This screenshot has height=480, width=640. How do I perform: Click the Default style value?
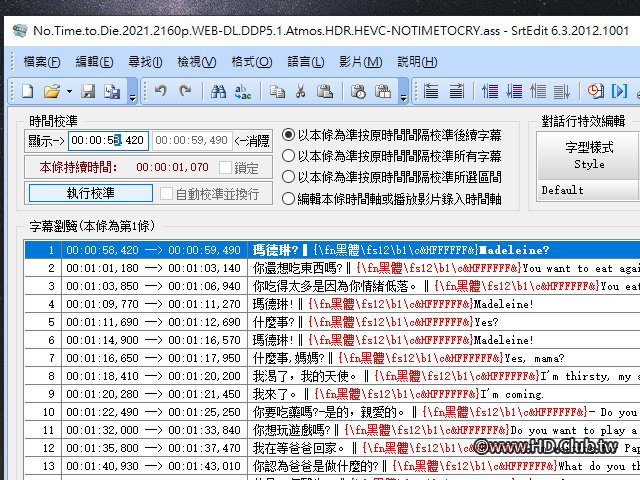coord(562,190)
